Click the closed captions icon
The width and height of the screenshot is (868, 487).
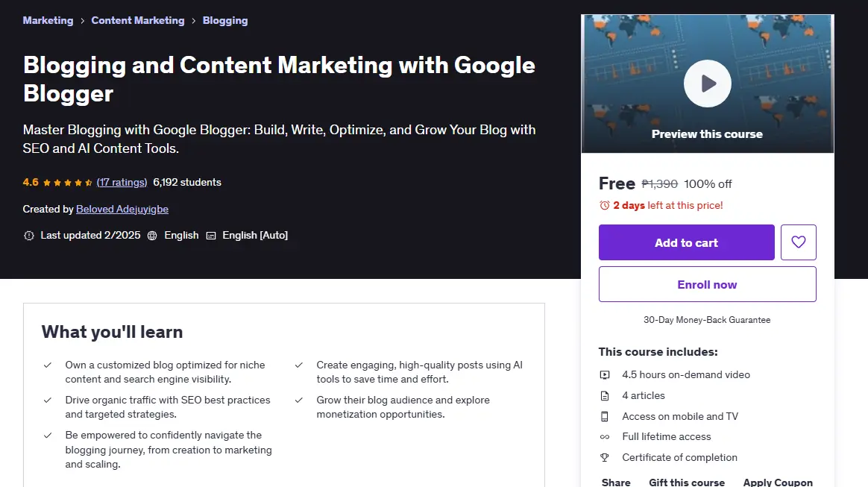[x=211, y=236]
